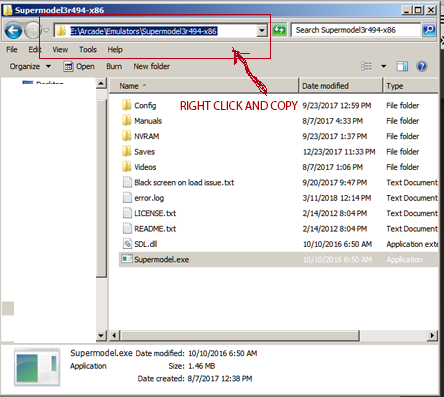Click the horizontal scrollbar thumb in file list
The height and width of the screenshot is (397, 444).
tap(239, 335)
